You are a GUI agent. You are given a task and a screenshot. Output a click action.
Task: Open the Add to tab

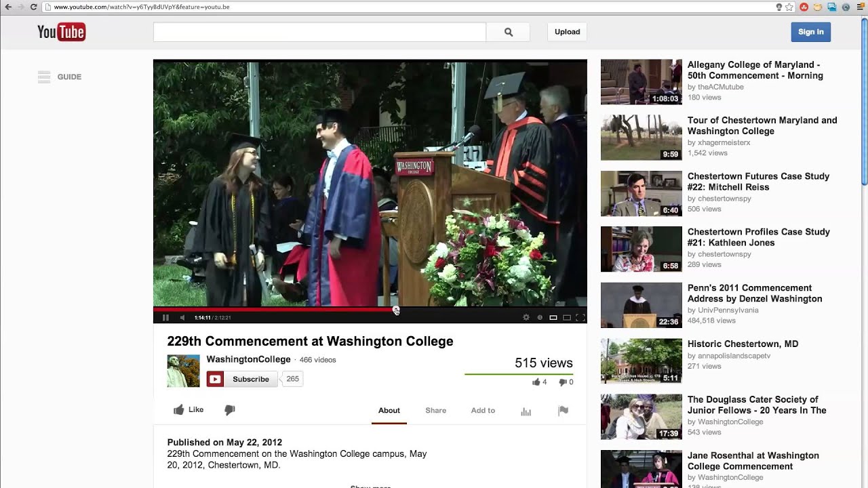[x=483, y=410]
